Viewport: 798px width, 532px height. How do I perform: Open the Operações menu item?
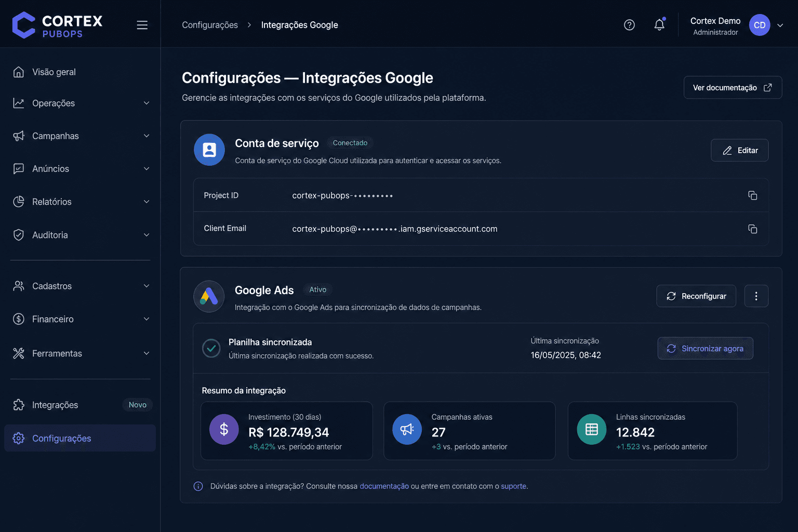(80, 103)
